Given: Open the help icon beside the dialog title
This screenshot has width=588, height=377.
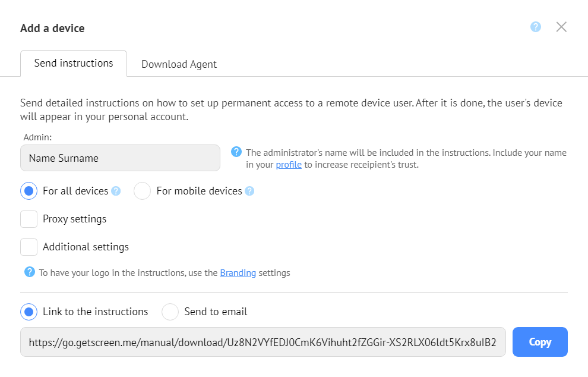Looking at the screenshot, I should [536, 27].
